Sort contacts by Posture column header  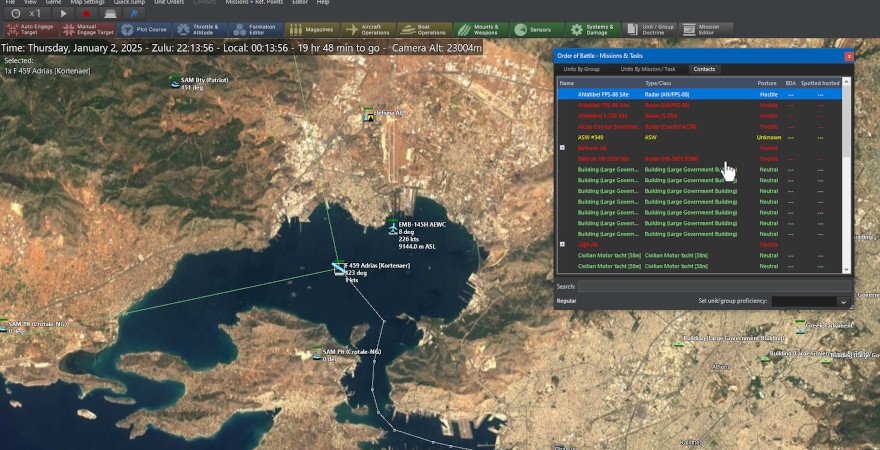(x=767, y=83)
